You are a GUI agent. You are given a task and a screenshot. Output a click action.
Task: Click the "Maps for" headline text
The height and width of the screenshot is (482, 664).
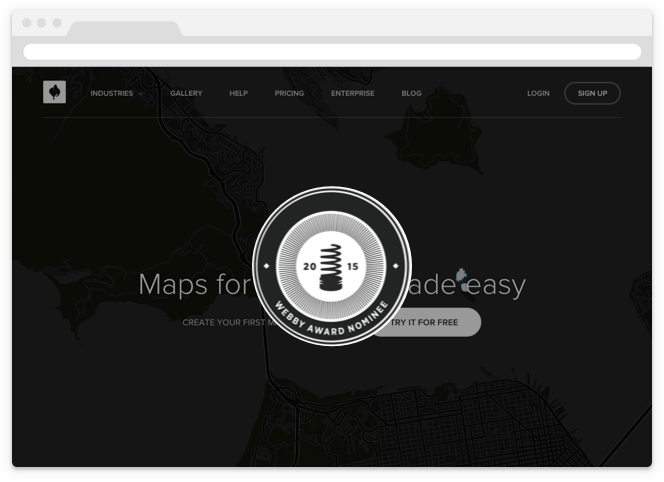(195, 284)
